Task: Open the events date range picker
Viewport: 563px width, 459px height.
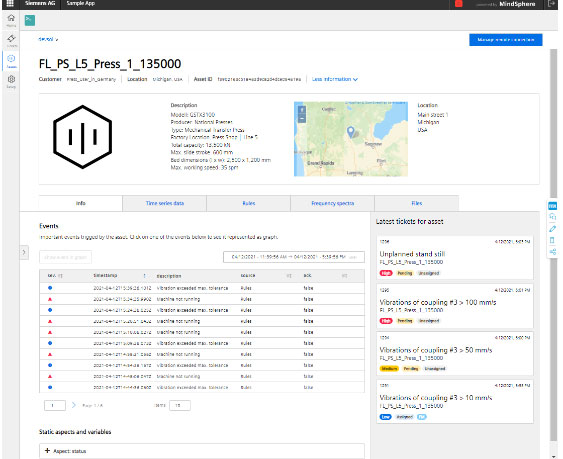Action: [x=294, y=257]
